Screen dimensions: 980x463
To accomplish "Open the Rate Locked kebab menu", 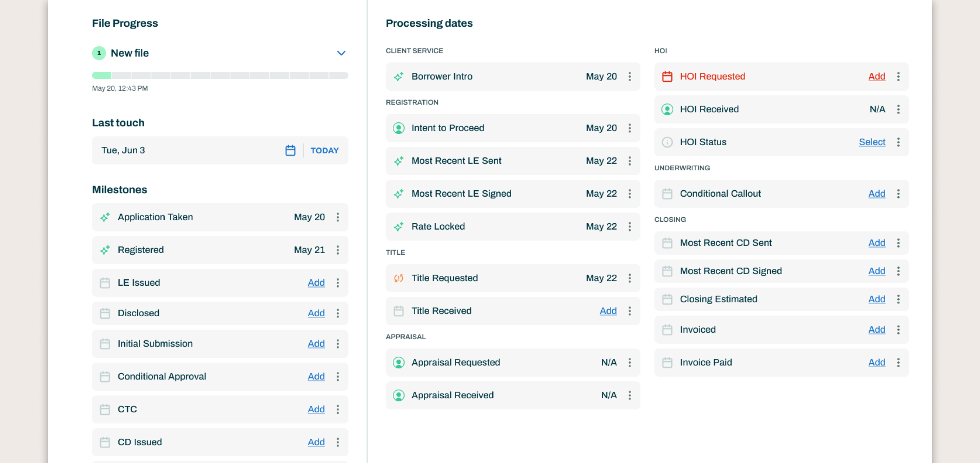I will coord(630,226).
